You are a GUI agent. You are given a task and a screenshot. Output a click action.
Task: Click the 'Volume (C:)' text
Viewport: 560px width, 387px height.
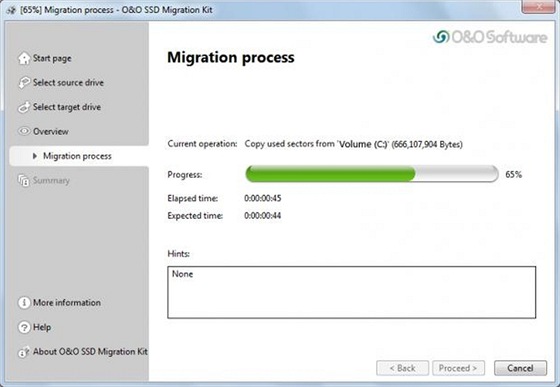point(362,144)
